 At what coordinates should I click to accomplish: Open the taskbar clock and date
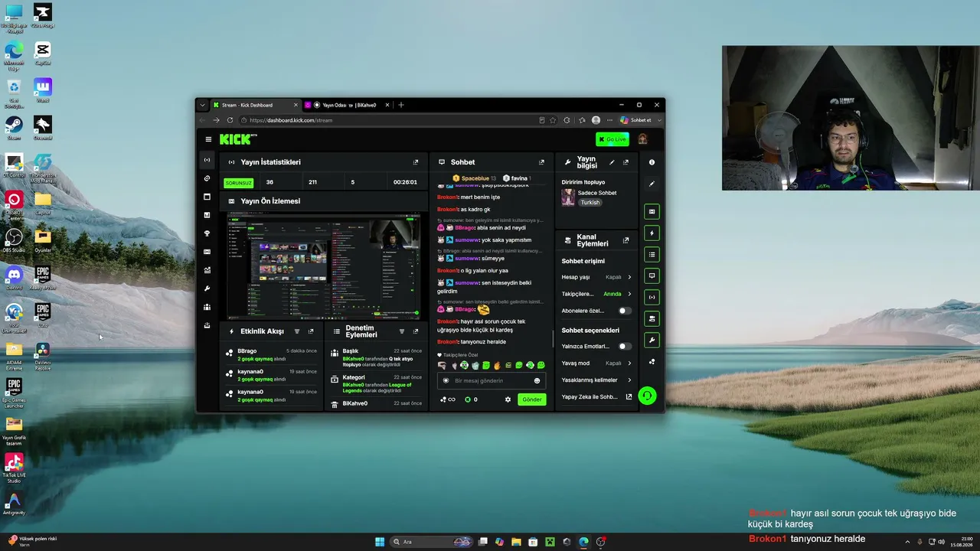click(x=962, y=542)
